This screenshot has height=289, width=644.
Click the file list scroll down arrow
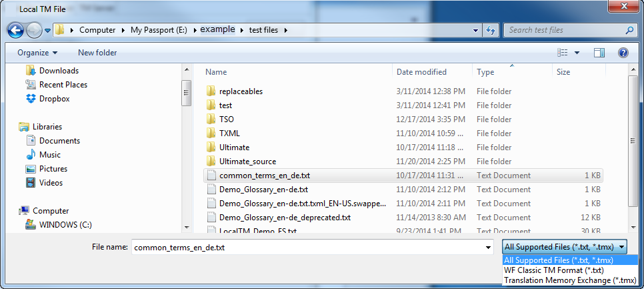point(633,228)
